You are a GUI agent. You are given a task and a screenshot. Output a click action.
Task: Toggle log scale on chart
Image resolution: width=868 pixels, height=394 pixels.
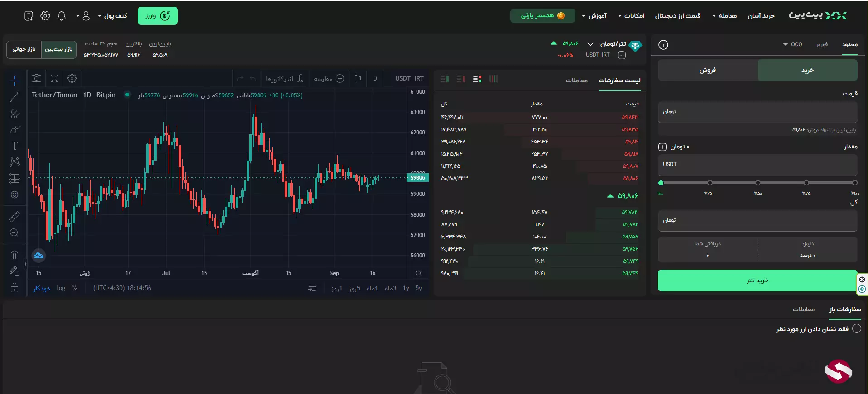coord(61,288)
